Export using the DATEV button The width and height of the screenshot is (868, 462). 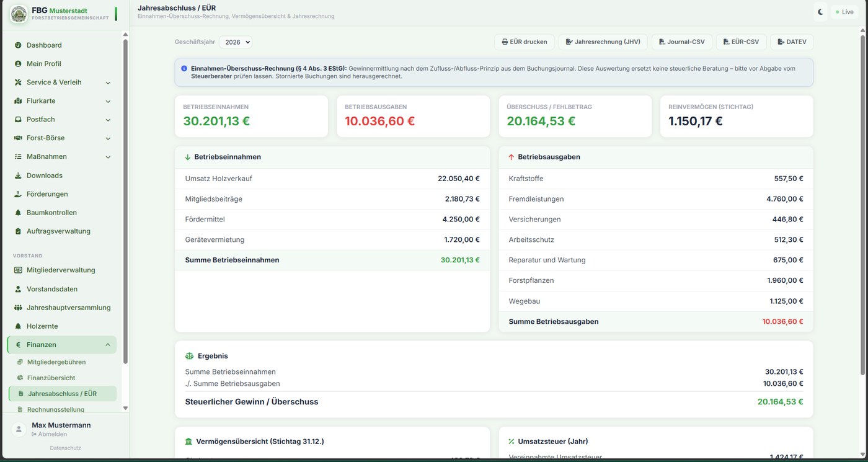tap(792, 42)
